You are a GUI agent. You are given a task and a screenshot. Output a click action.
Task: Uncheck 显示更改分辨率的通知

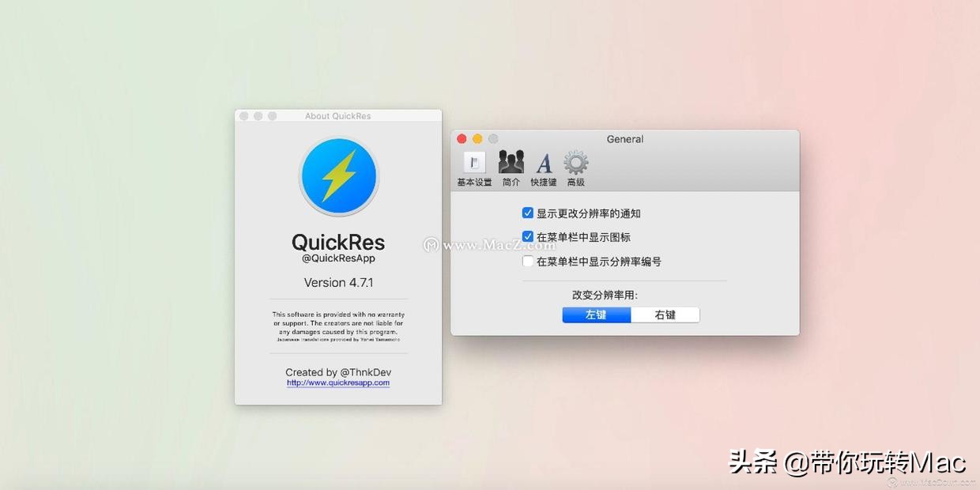(x=527, y=212)
